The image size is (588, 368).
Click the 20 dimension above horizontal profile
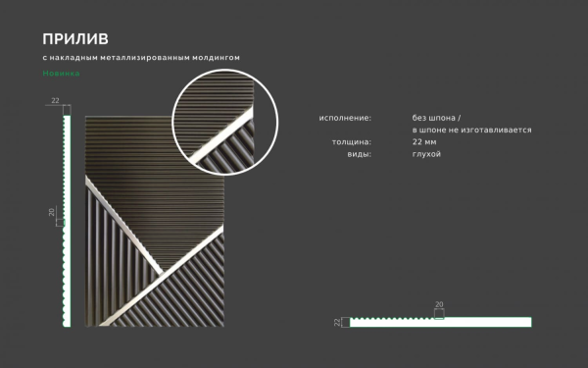click(x=439, y=304)
